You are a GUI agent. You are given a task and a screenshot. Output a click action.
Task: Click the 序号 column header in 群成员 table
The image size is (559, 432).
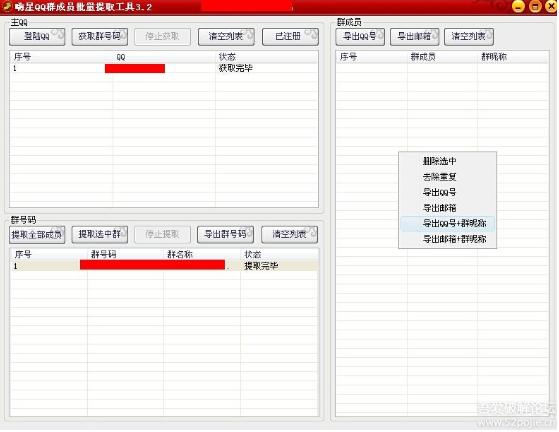[372, 57]
